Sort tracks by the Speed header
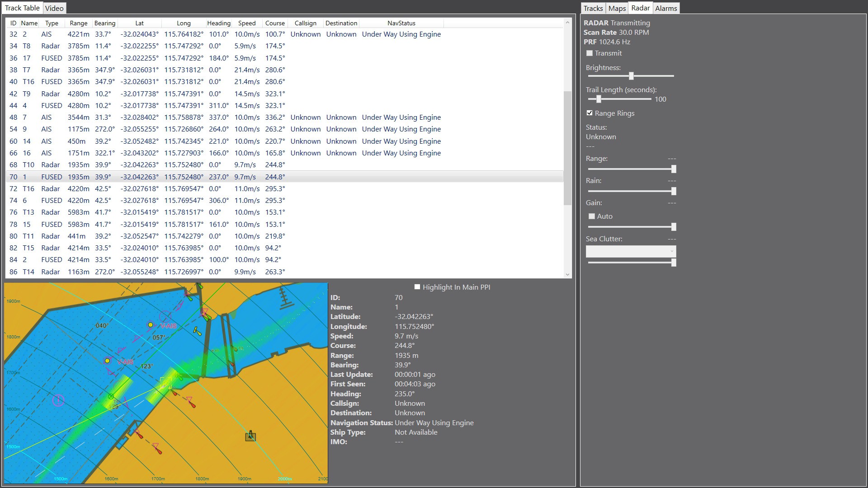868x488 pixels. [x=247, y=23]
